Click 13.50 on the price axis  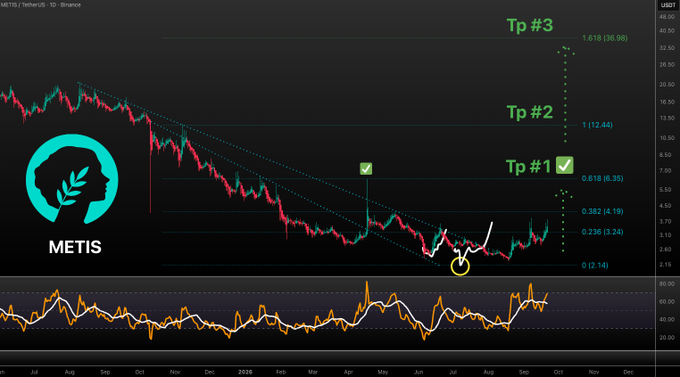667,118
